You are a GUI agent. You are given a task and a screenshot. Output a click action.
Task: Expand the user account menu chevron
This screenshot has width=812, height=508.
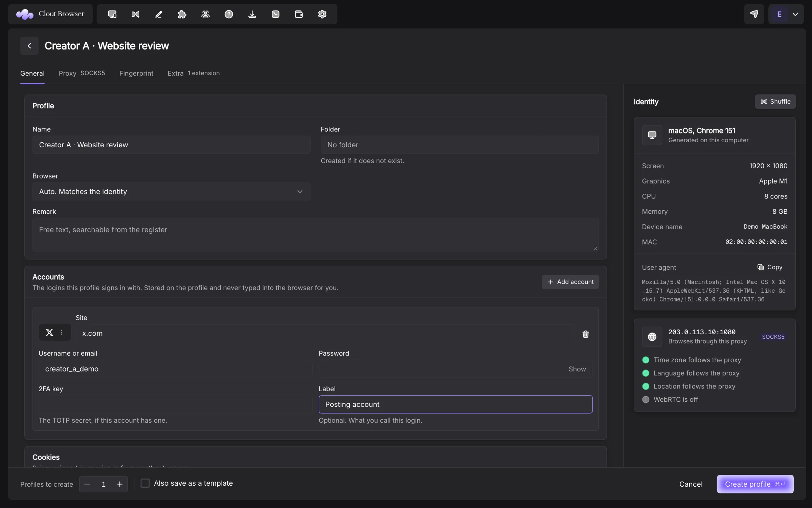(795, 14)
